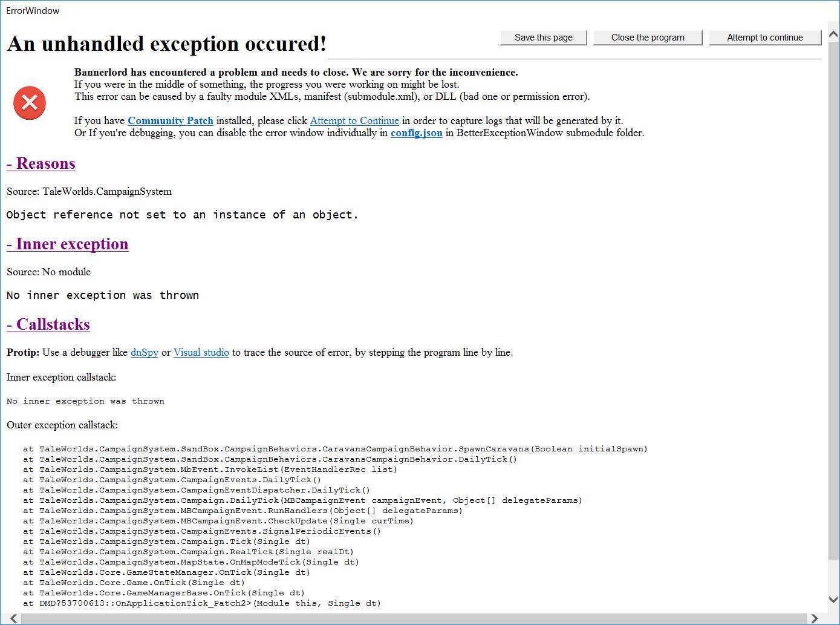
Task: Collapse the Inner exception section heading
Action: pyautogui.click(x=68, y=244)
